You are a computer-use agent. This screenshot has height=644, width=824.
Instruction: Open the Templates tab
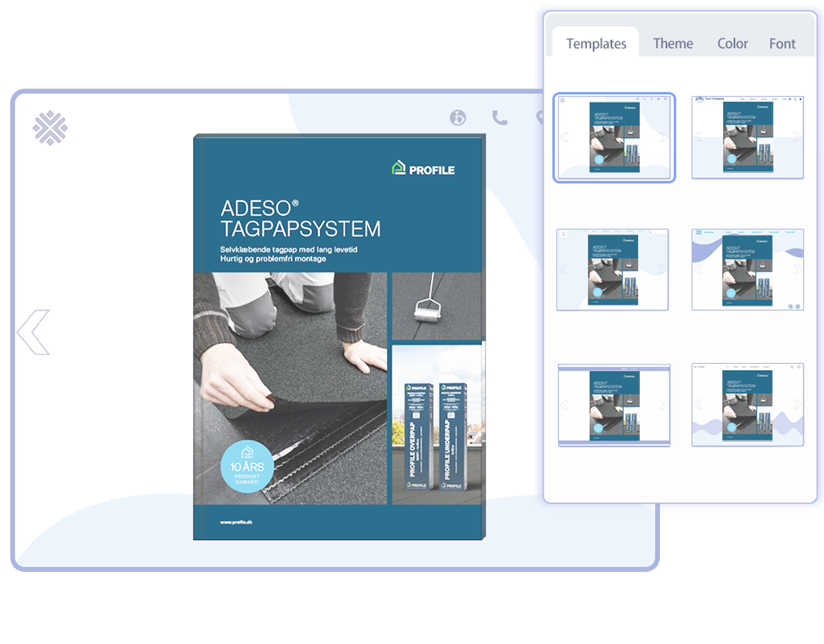tap(596, 43)
